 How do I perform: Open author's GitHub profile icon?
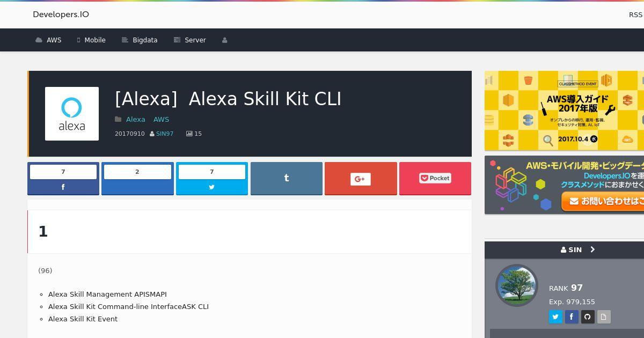tap(588, 317)
